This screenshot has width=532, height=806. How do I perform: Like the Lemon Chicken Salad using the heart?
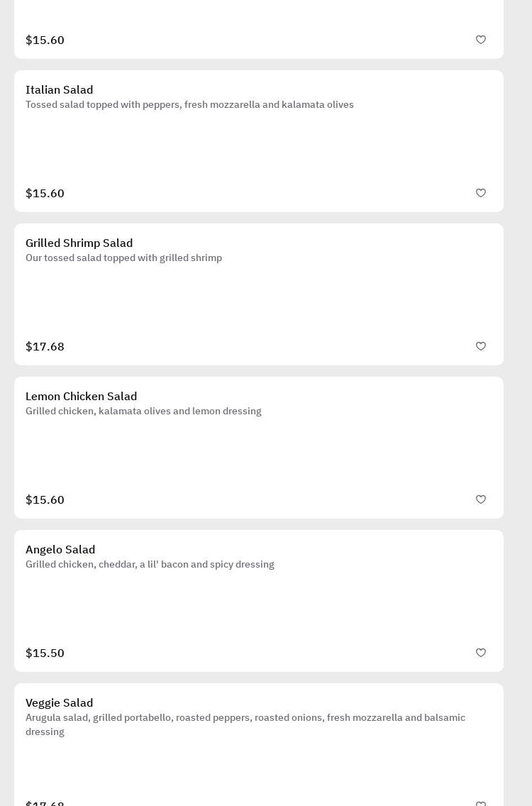pos(481,499)
